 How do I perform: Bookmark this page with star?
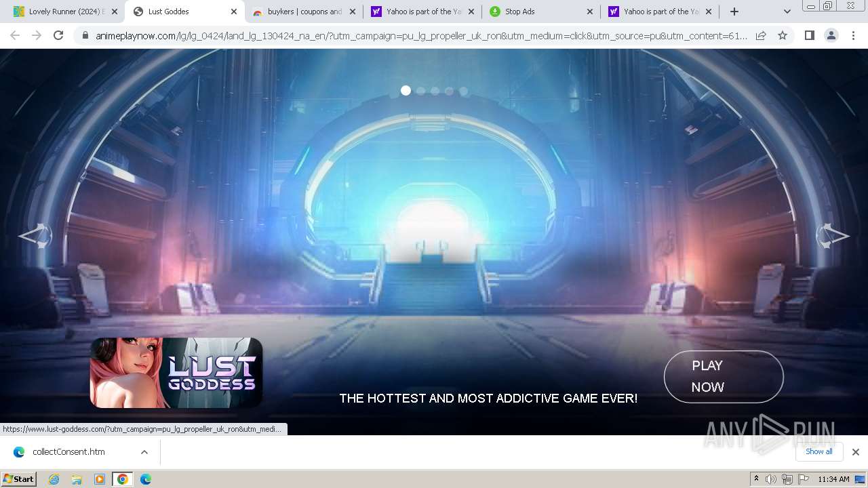(783, 35)
